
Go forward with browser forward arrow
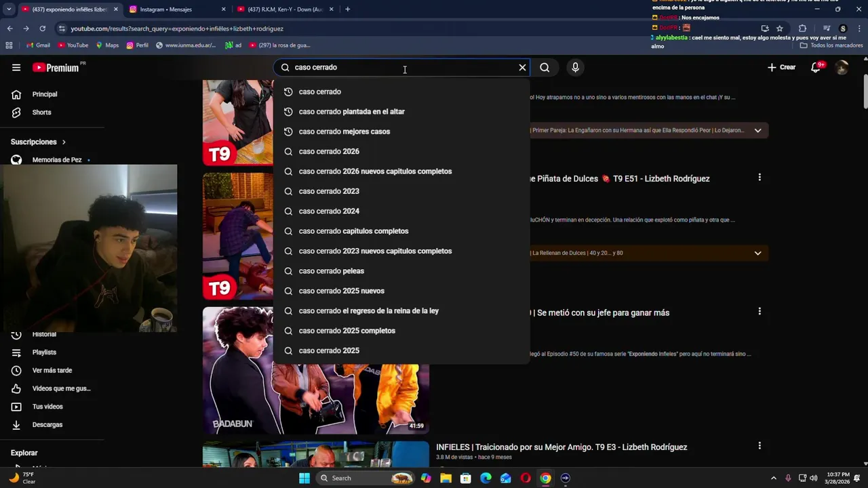coord(26,28)
